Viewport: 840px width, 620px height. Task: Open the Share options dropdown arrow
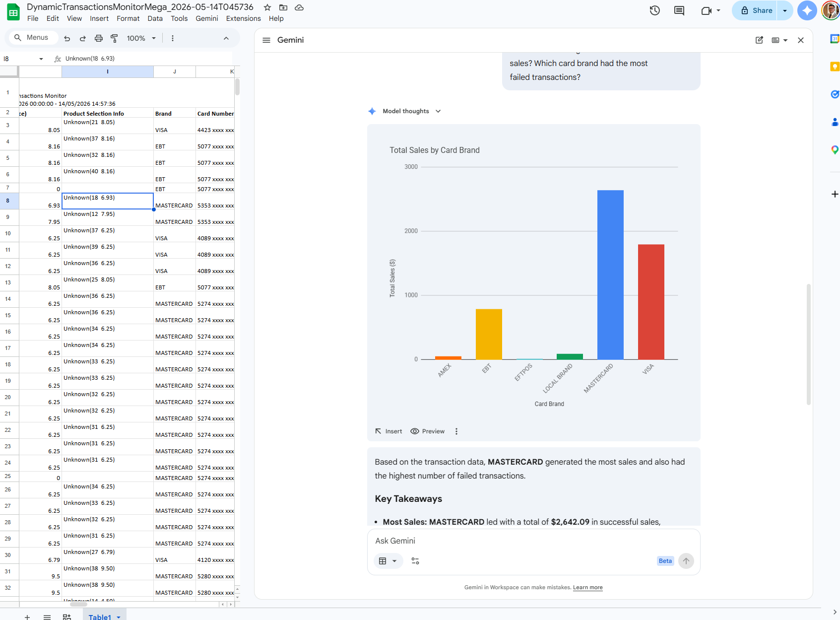pos(785,10)
